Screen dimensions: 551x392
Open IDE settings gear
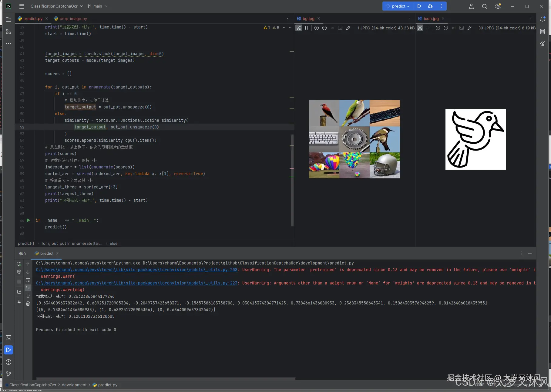click(x=498, y=6)
